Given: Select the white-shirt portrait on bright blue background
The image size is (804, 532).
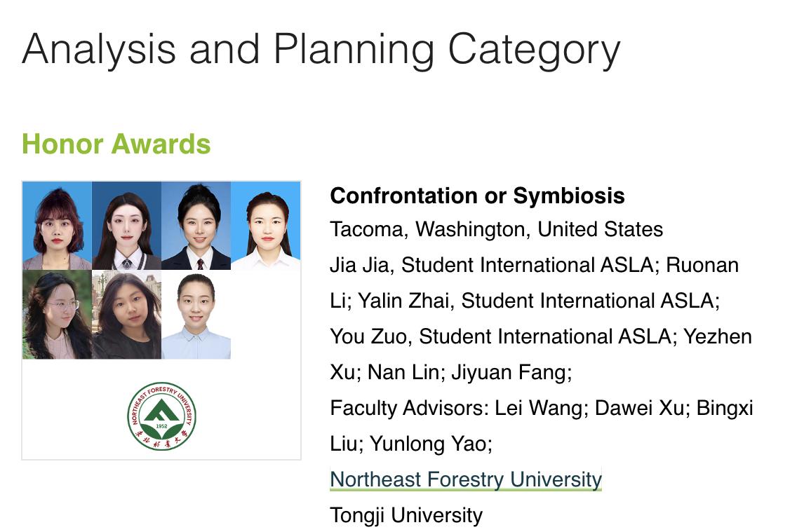Looking at the screenshot, I should point(266,226).
